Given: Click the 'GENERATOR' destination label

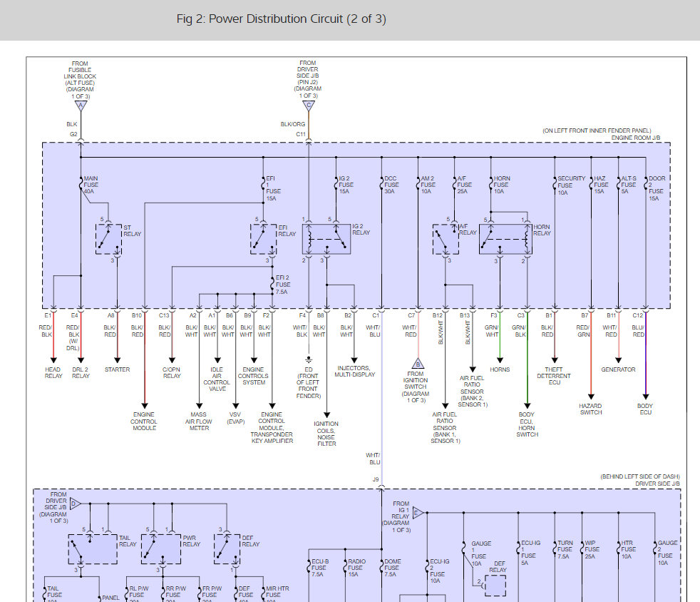Looking at the screenshot, I should click(618, 369).
